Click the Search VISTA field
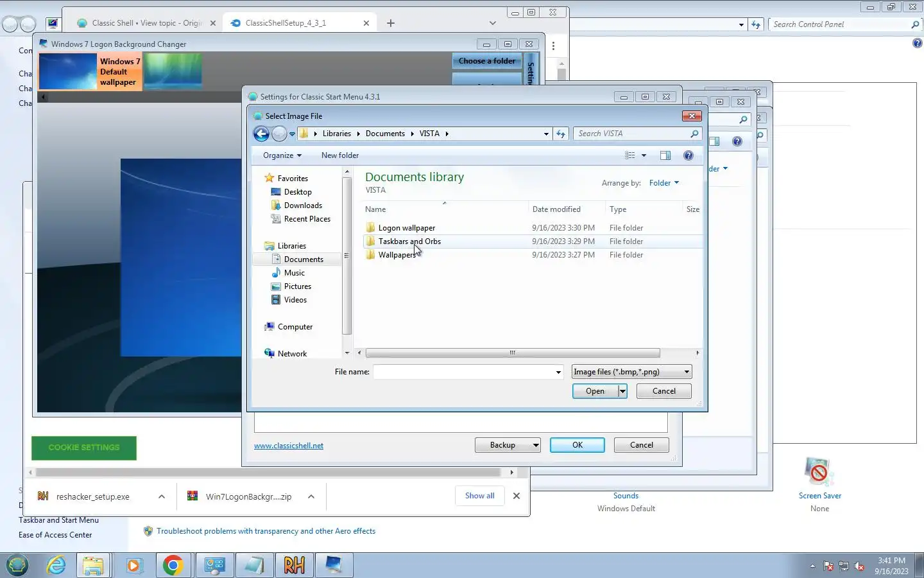The height and width of the screenshot is (578, 924). pos(632,134)
